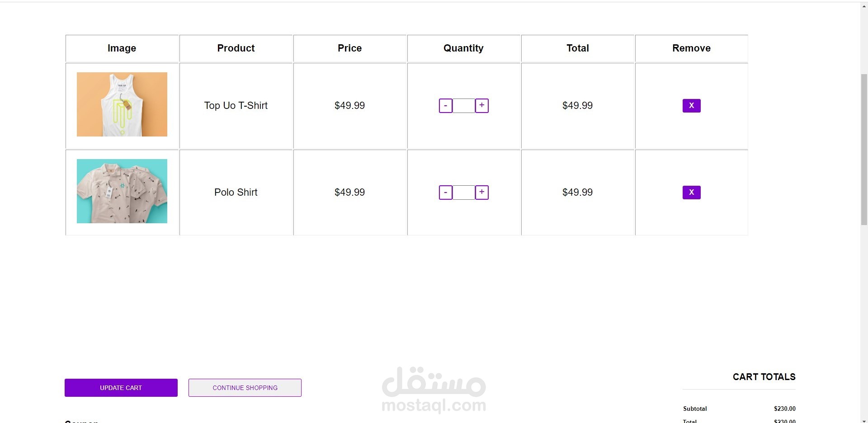The image size is (868, 423).
Task: Click Continue Shopping button
Action: click(245, 388)
